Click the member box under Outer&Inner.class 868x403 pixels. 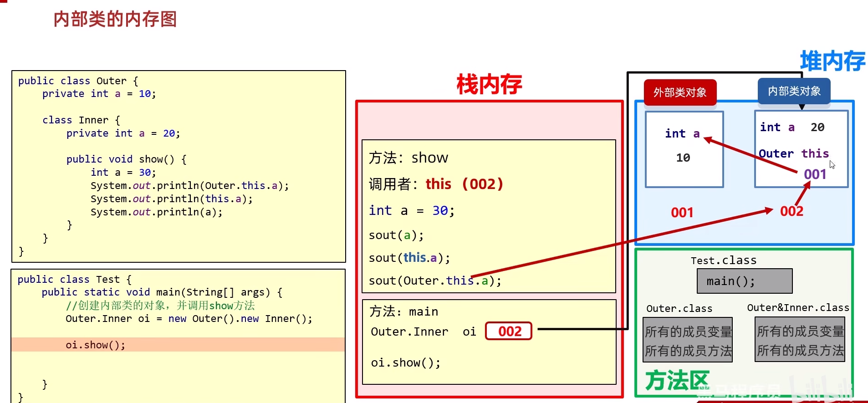coord(800,339)
